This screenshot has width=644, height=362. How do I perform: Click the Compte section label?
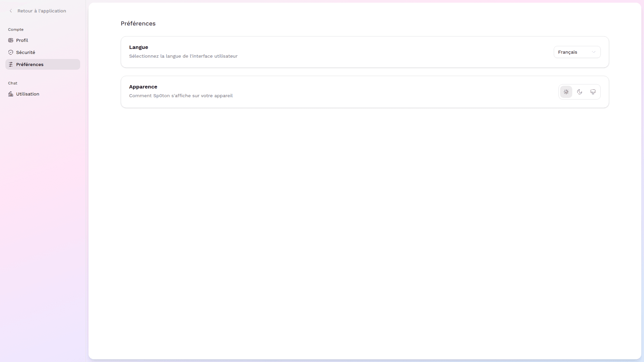16,29
